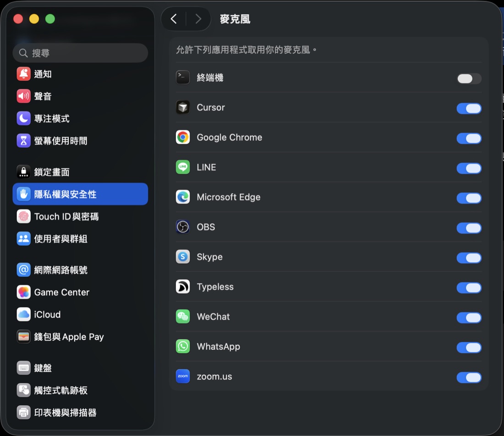Open 螢幕使用時間 pane
This screenshot has width=504, height=436.
(x=80, y=140)
